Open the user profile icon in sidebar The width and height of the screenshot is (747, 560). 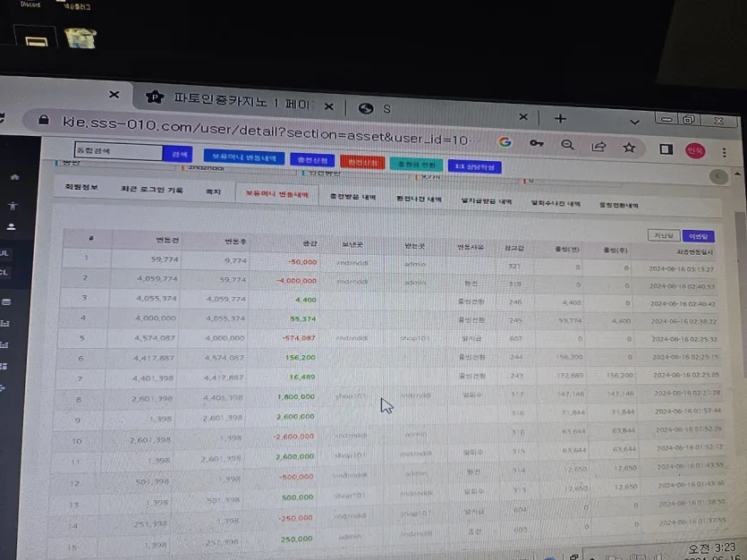(x=11, y=227)
